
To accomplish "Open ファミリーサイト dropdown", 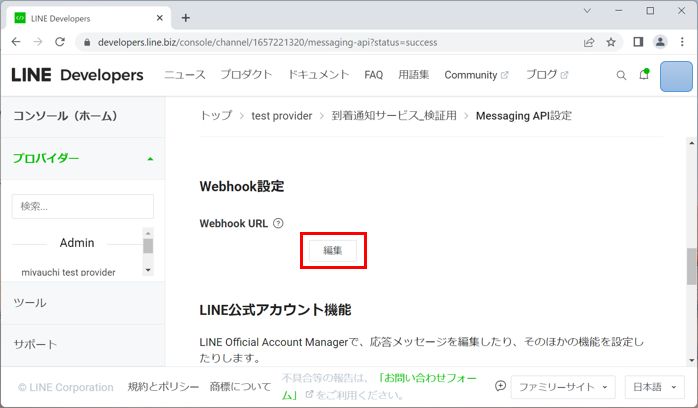I will (563, 387).
